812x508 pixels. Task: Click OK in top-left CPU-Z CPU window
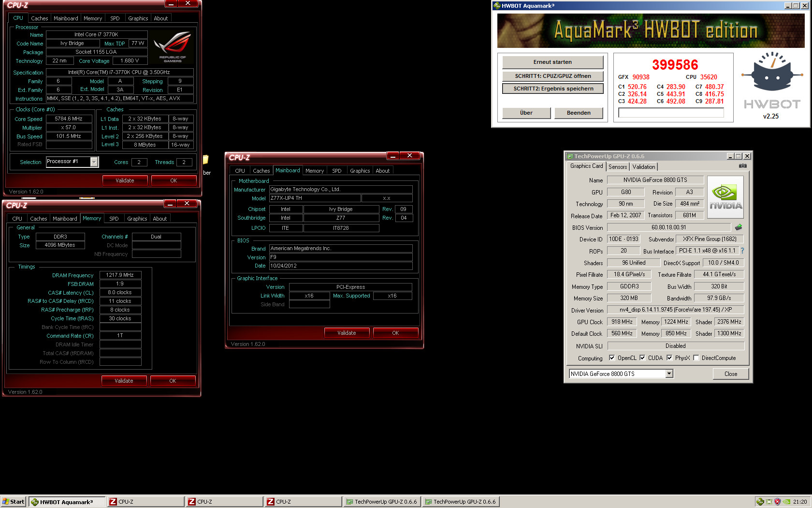tap(174, 180)
